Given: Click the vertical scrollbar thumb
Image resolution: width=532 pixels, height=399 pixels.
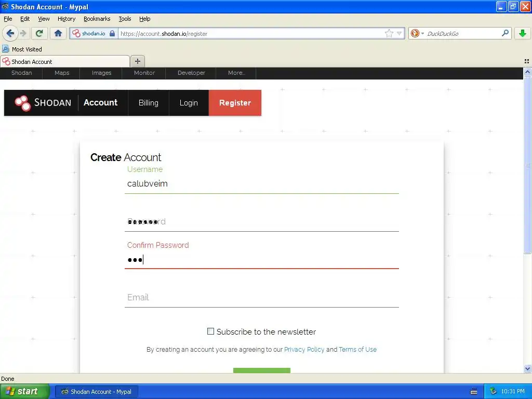Looking at the screenshot, I should [x=527, y=165].
